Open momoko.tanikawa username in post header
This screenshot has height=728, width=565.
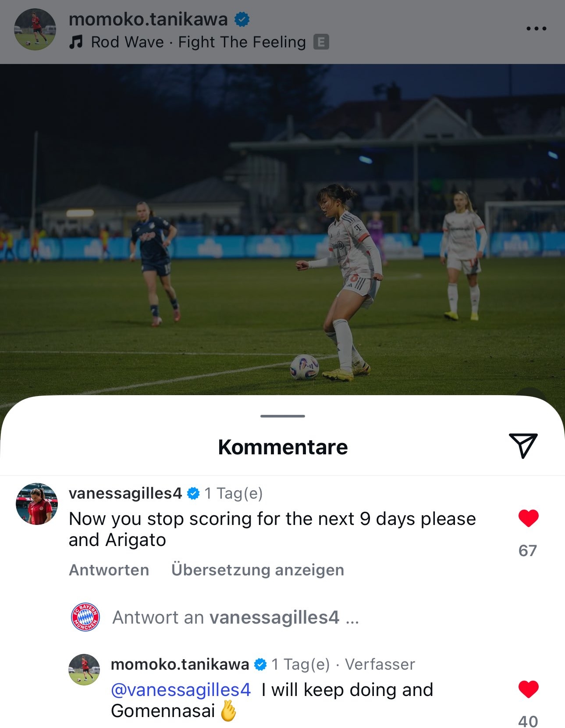click(x=148, y=19)
